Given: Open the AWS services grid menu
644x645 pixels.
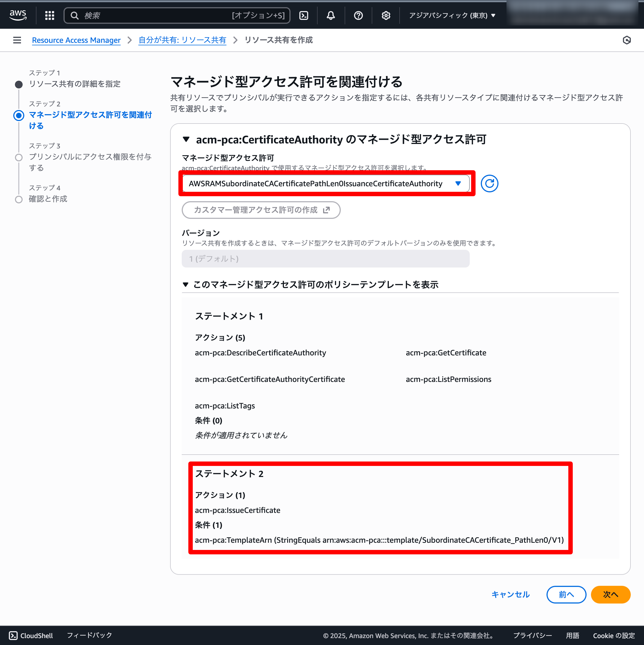Looking at the screenshot, I should 49,15.
